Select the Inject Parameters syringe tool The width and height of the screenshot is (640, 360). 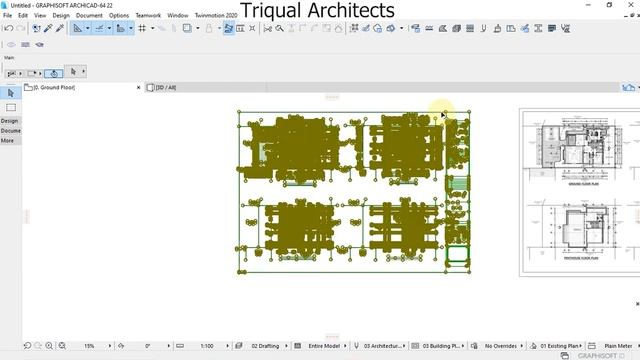click(x=60, y=28)
